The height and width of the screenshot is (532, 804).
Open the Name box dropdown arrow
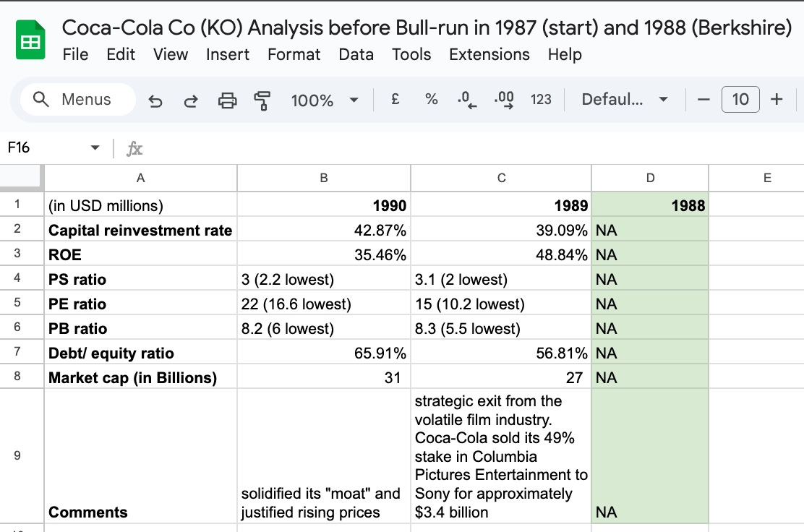tap(95, 147)
